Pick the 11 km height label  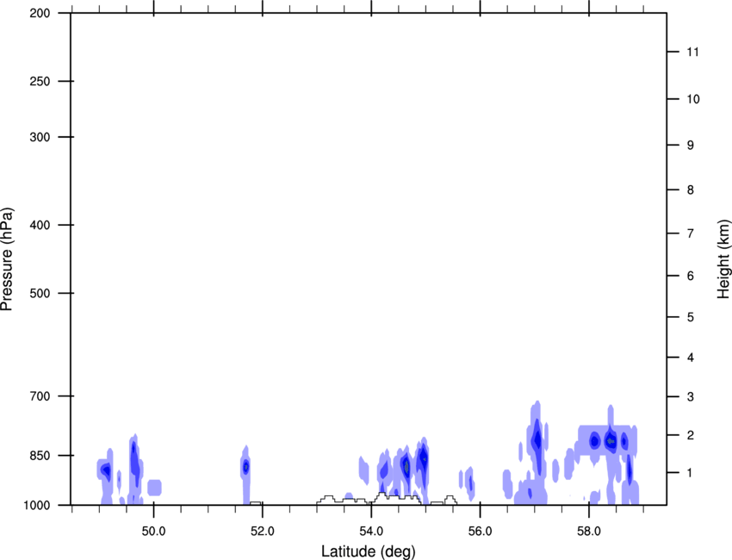(692, 52)
